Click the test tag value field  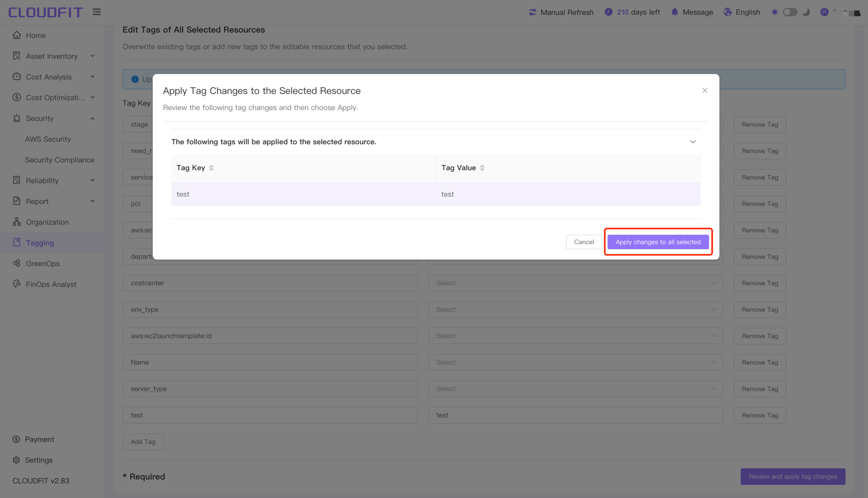coord(576,416)
